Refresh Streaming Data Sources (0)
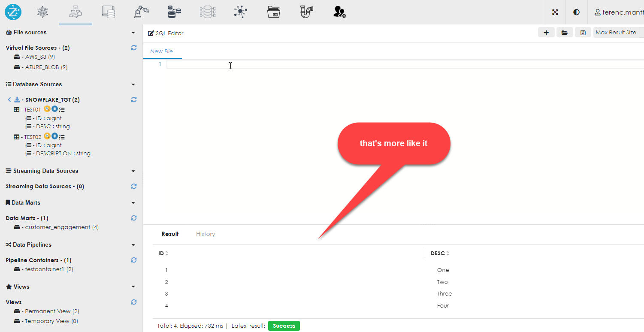Screen dimensions: 644x332 click(x=134, y=186)
